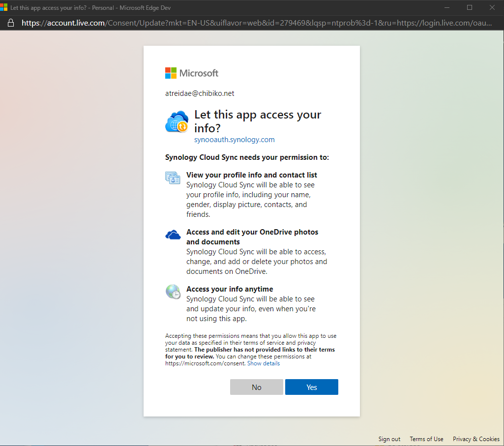
Task: Click the URL in the address bar
Action: click(x=257, y=23)
